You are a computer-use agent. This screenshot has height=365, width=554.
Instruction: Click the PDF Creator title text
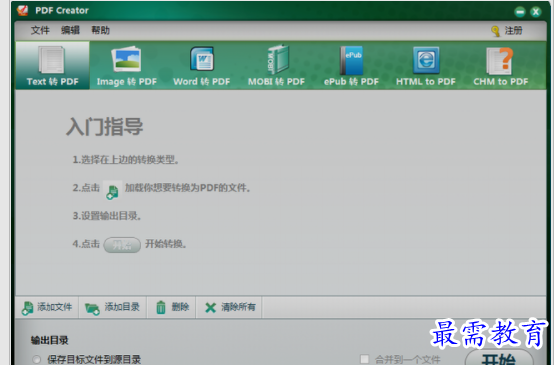tap(62, 11)
